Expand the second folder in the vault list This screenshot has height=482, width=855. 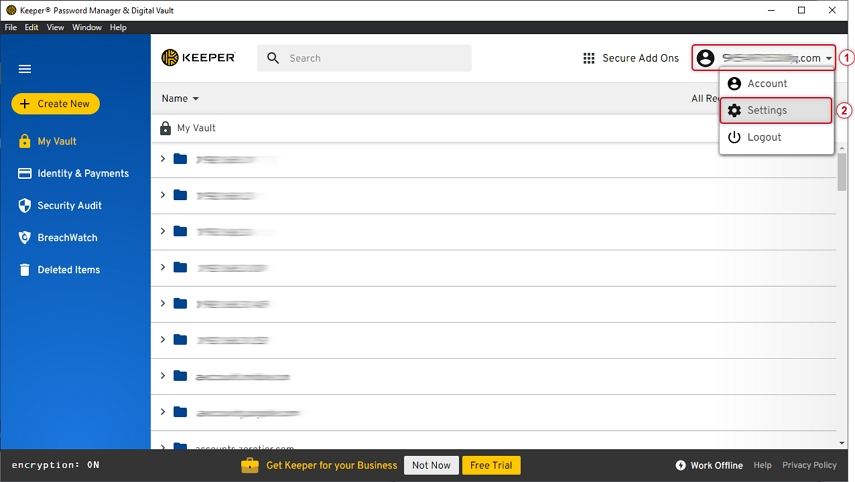click(162, 195)
